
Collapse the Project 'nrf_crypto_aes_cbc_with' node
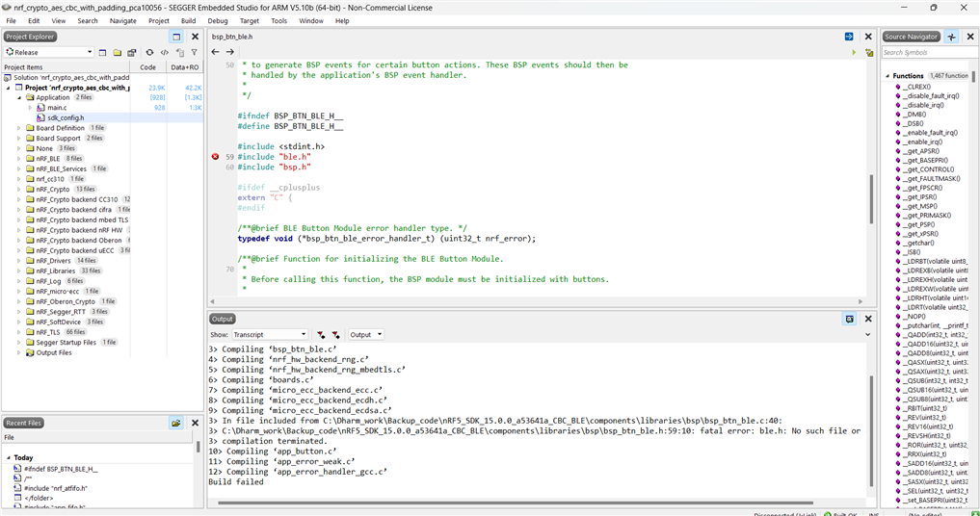pyautogui.click(x=9, y=88)
